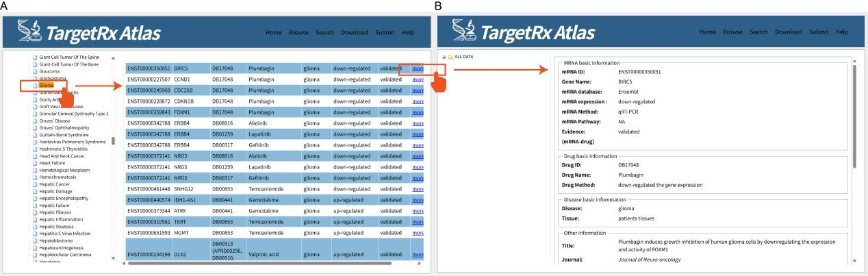Select Hashimoto's Thyroiditis in the tree
The width and height of the screenshot is (868, 276).
pos(64,149)
